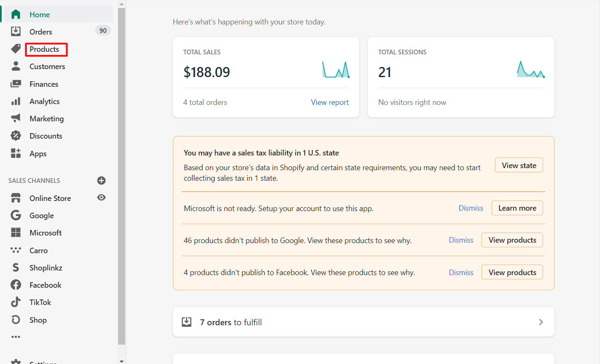Click the Orders inbox icon in sidebar
Viewport: 600px width, 364px height.
pyautogui.click(x=16, y=32)
